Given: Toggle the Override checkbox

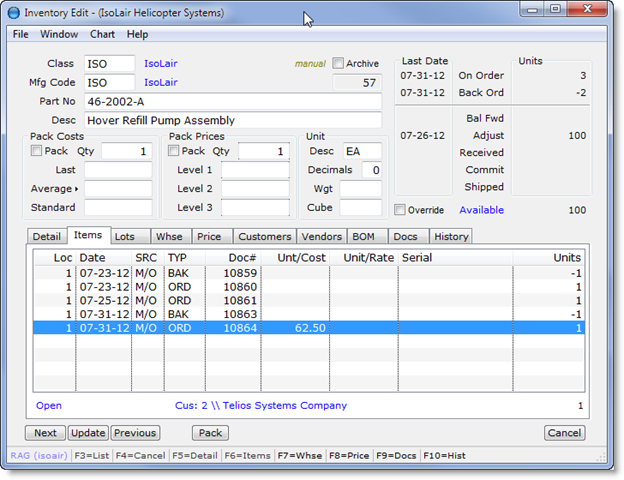Looking at the screenshot, I should point(401,210).
